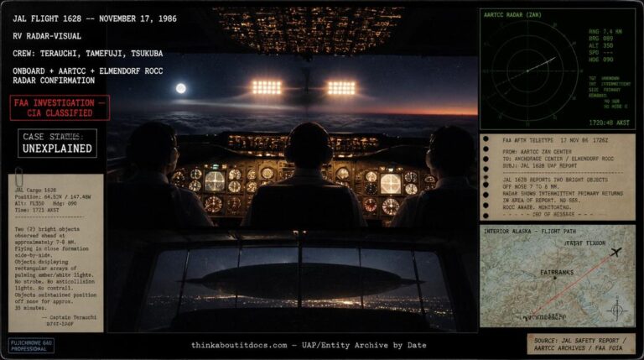Click the left rectangular light array
This screenshot has height=360, width=644.
267,87
